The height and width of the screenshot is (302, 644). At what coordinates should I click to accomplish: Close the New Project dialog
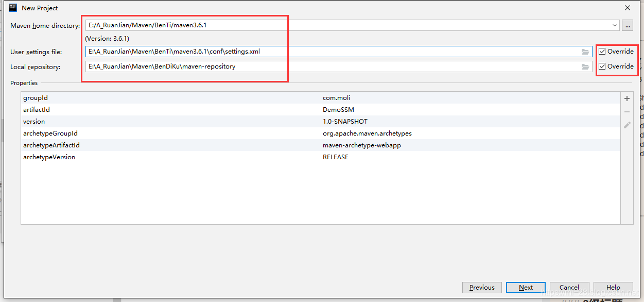pyautogui.click(x=628, y=8)
